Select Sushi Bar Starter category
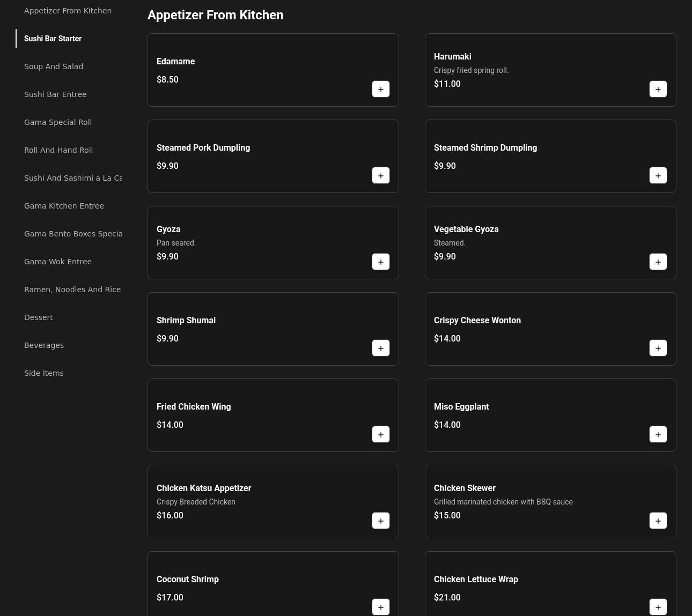The image size is (692, 616). pyautogui.click(x=53, y=39)
